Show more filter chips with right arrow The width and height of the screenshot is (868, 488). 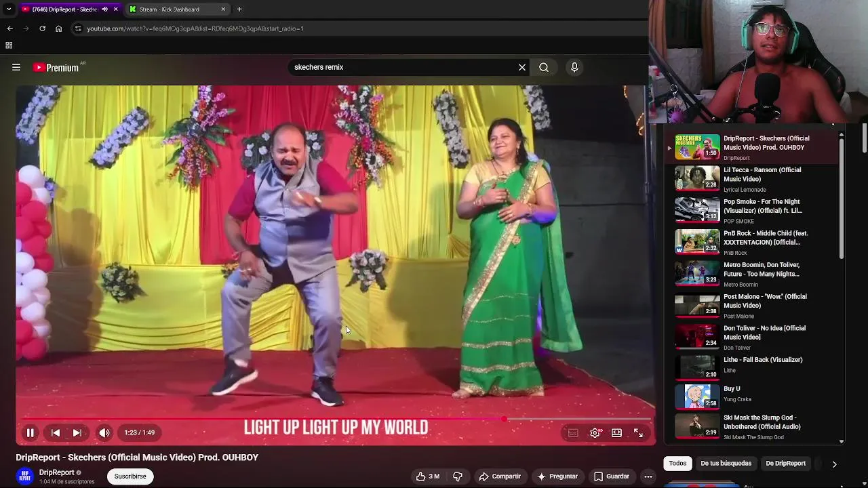tap(834, 464)
